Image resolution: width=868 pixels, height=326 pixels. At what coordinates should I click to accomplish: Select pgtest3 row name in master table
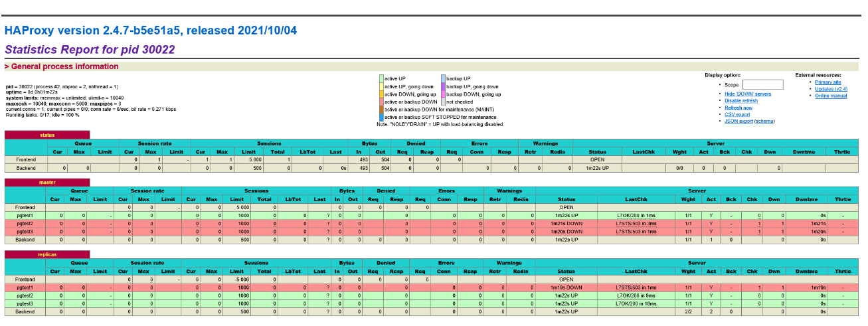(26, 231)
